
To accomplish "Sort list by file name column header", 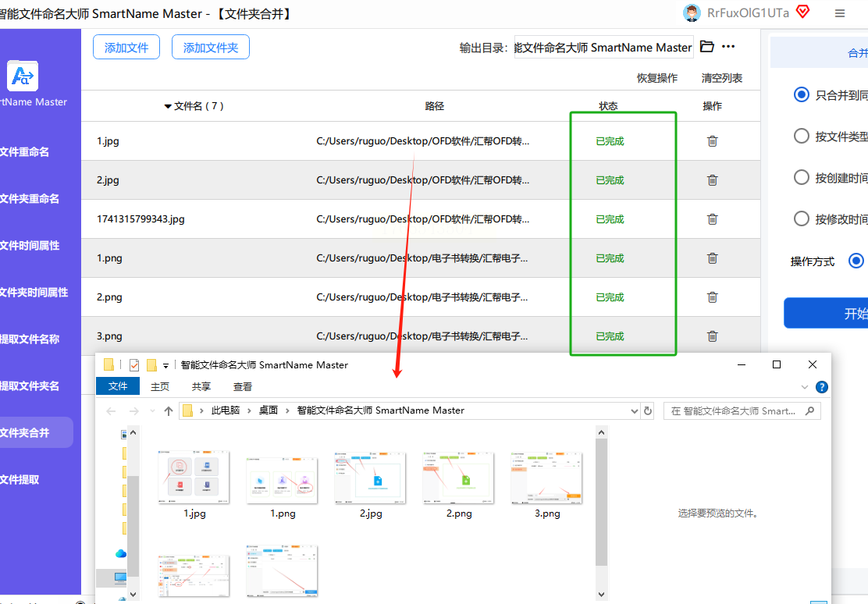I will [194, 106].
